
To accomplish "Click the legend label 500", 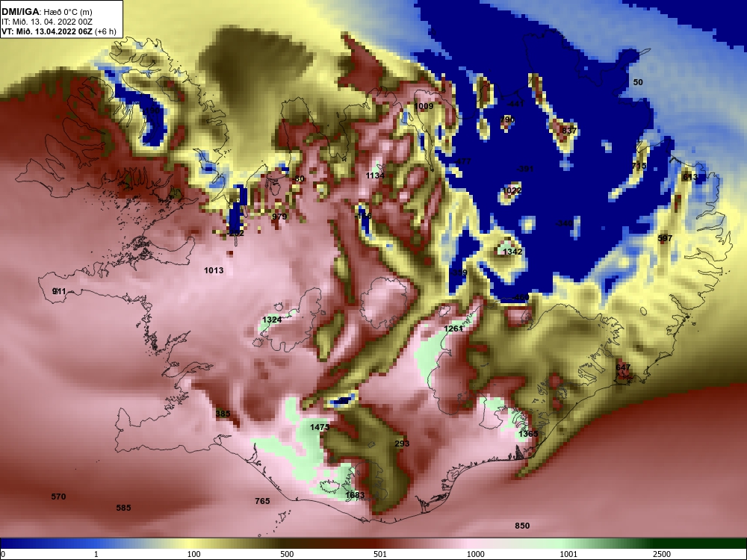I will point(287,554).
